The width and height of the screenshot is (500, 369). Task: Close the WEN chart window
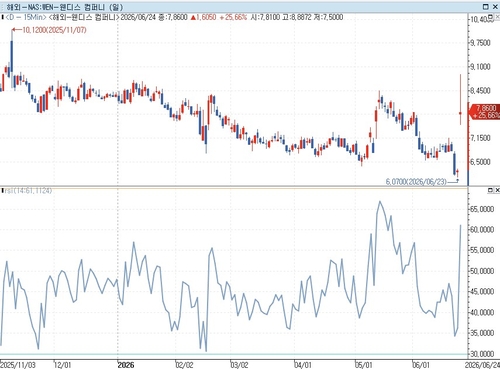coord(495,6)
